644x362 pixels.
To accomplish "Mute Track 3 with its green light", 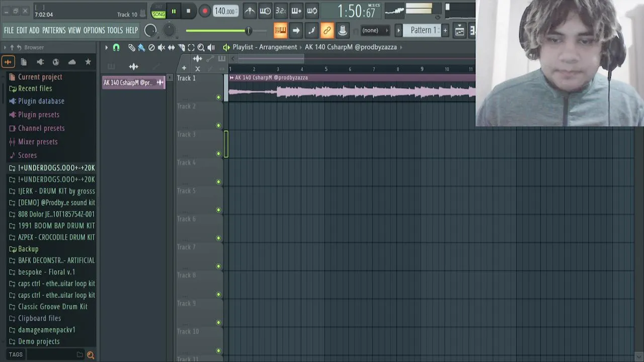I will pyautogui.click(x=218, y=153).
